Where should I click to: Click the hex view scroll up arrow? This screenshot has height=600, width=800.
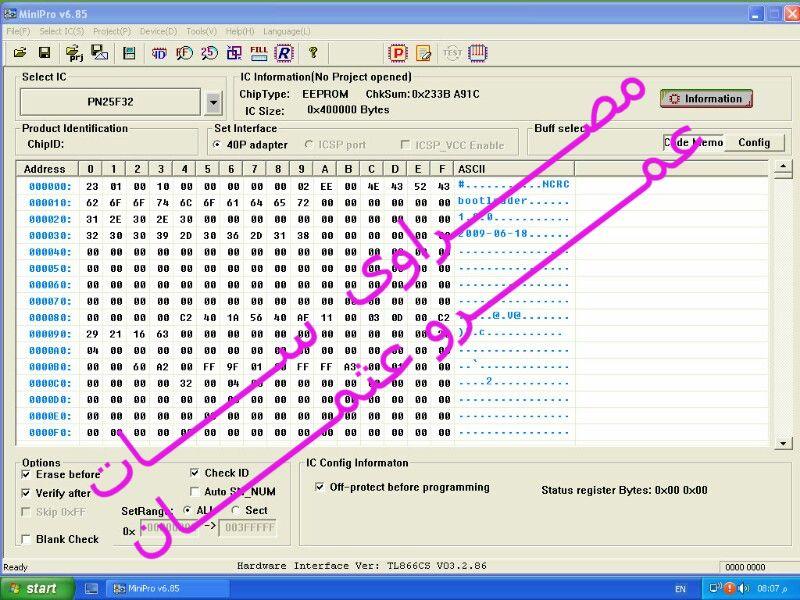click(783, 166)
